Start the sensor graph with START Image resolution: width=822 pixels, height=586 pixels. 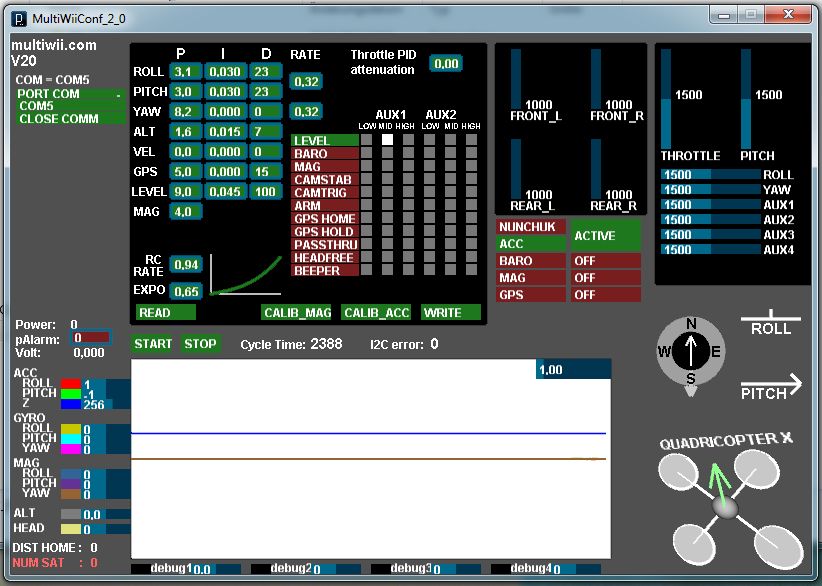tap(153, 344)
